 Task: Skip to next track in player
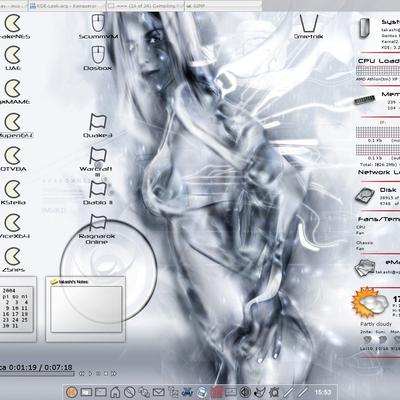[x=114, y=374]
